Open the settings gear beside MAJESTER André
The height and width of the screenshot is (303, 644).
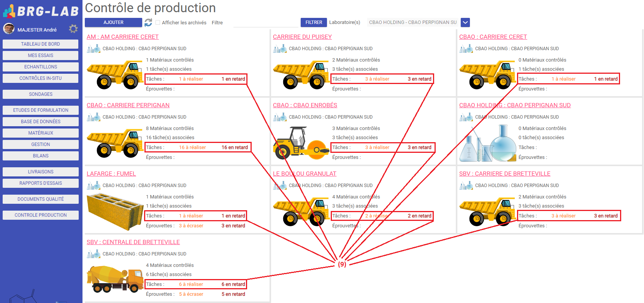[73, 29]
